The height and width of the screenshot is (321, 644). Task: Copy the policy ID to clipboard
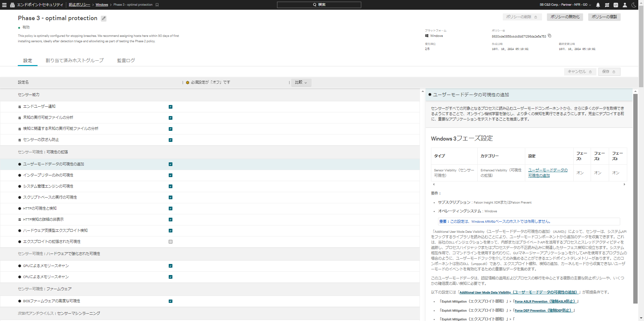coord(549,36)
